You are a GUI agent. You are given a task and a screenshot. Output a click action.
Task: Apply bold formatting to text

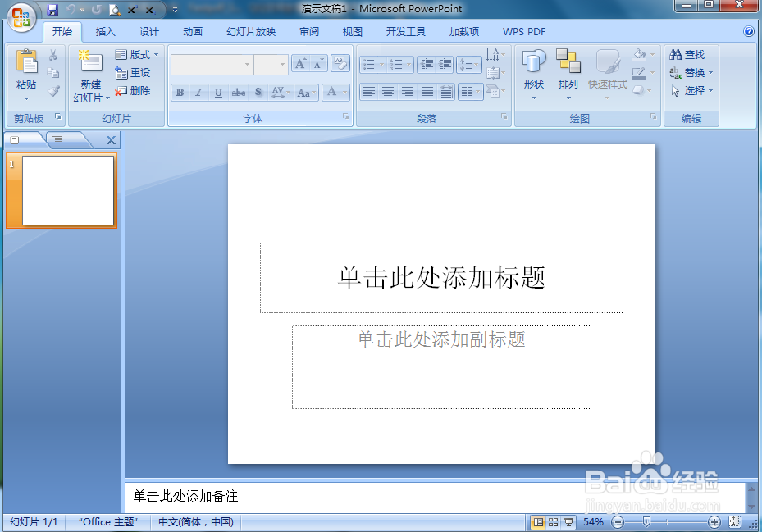(x=180, y=92)
